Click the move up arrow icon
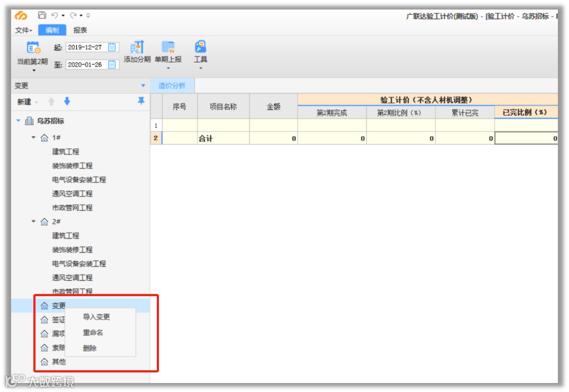The width and height of the screenshot is (569, 392). point(51,102)
